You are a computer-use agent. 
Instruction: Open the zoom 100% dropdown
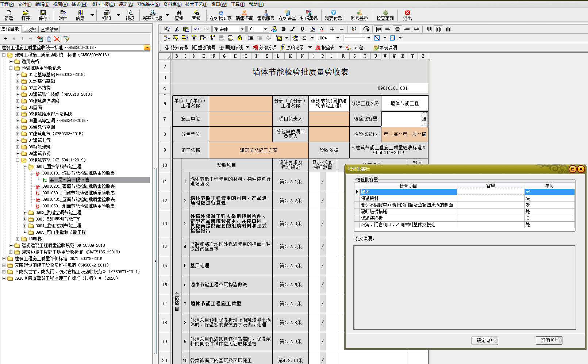click(x=338, y=38)
